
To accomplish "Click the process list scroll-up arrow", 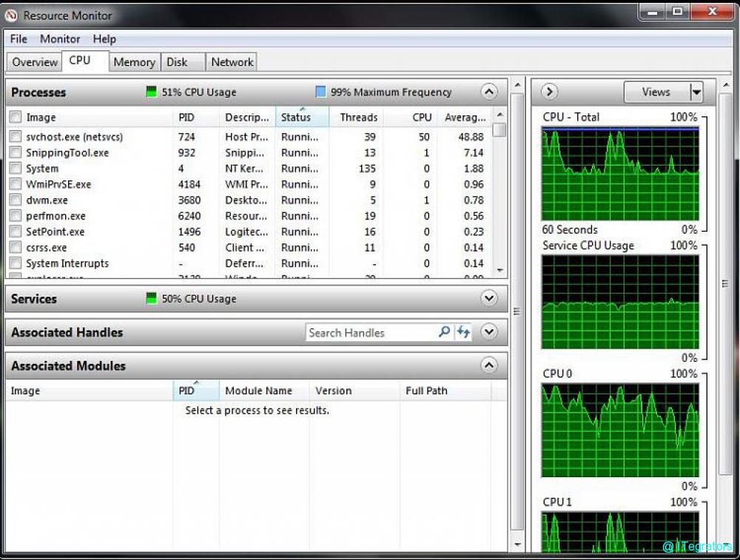I will tap(499, 115).
